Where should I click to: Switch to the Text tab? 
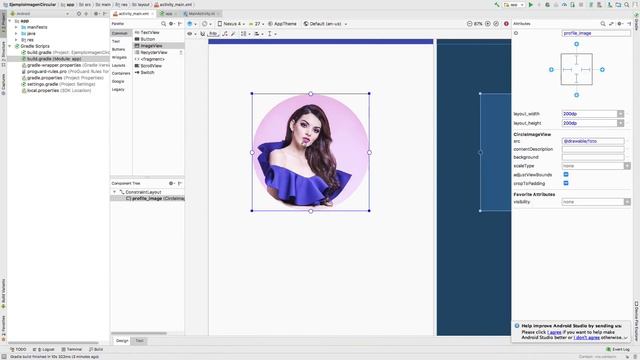coord(139,341)
